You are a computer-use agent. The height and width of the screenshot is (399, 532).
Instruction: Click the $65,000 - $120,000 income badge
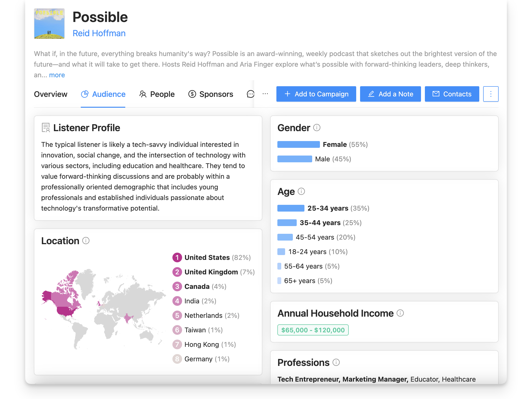313,330
